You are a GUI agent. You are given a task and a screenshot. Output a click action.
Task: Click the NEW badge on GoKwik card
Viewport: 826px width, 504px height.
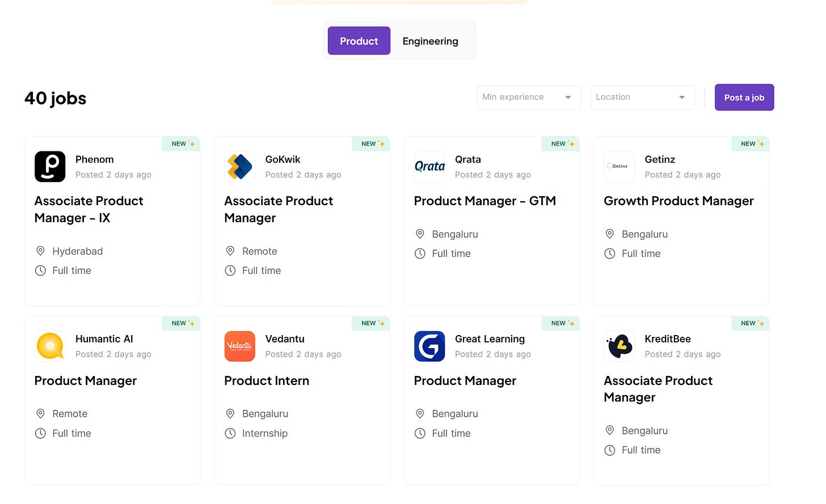pos(371,143)
